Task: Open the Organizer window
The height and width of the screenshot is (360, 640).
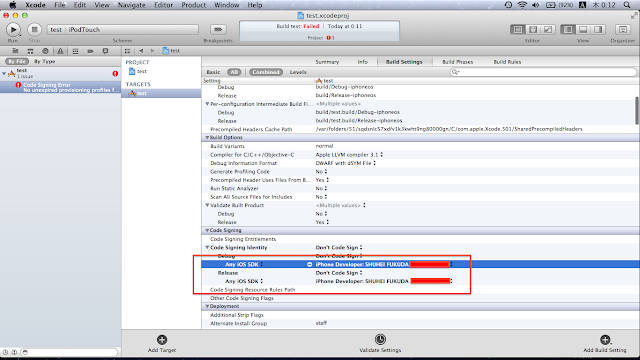Action: 623,29
